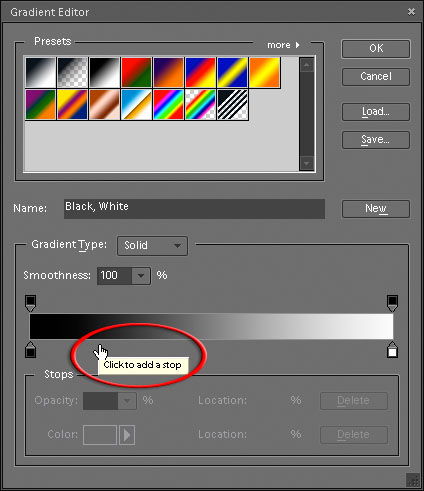
Task: Select the right opacity stop above gradient
Action: point(392,303)
